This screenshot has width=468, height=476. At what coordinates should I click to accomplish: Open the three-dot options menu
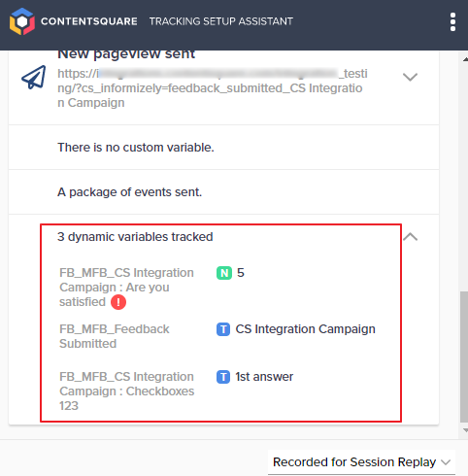452,22
